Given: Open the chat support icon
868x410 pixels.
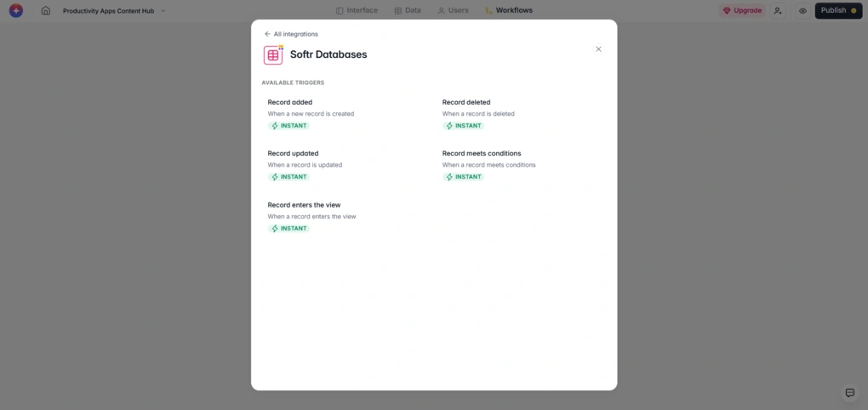Looking at the screenshot, I should (848, 392).
